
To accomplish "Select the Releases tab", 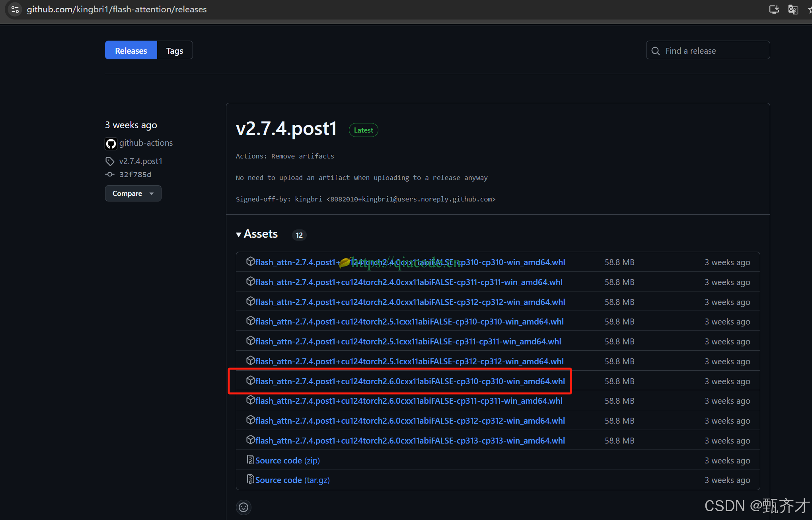I will (131, 51).
